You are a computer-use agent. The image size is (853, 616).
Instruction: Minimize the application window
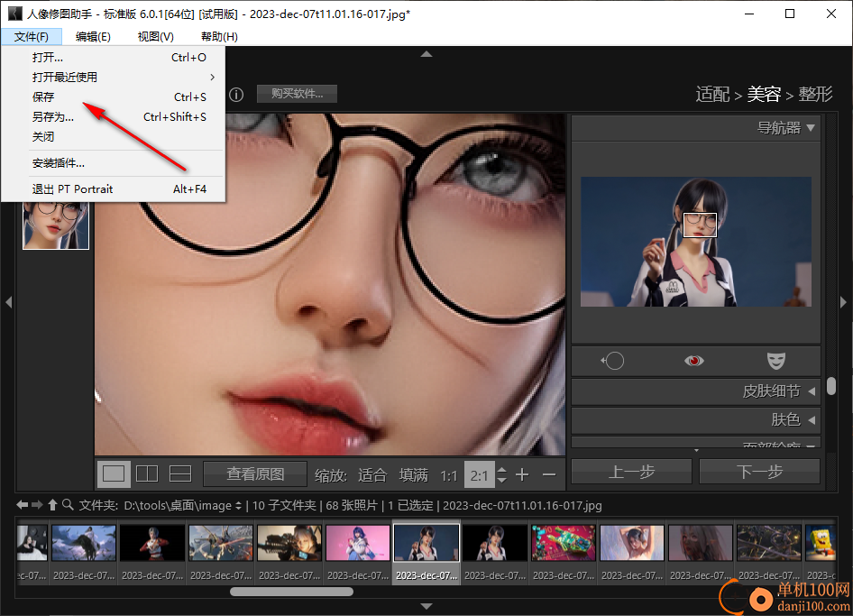(749, 14)
